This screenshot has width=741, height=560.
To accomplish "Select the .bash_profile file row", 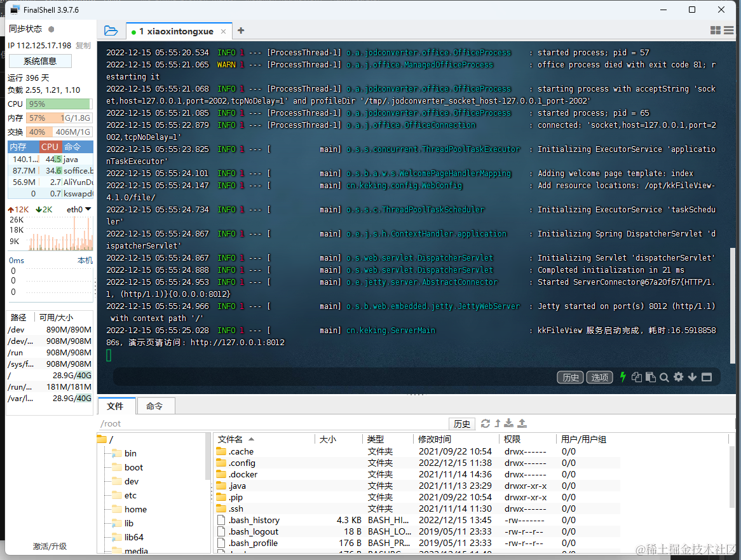I will point(418,543).
